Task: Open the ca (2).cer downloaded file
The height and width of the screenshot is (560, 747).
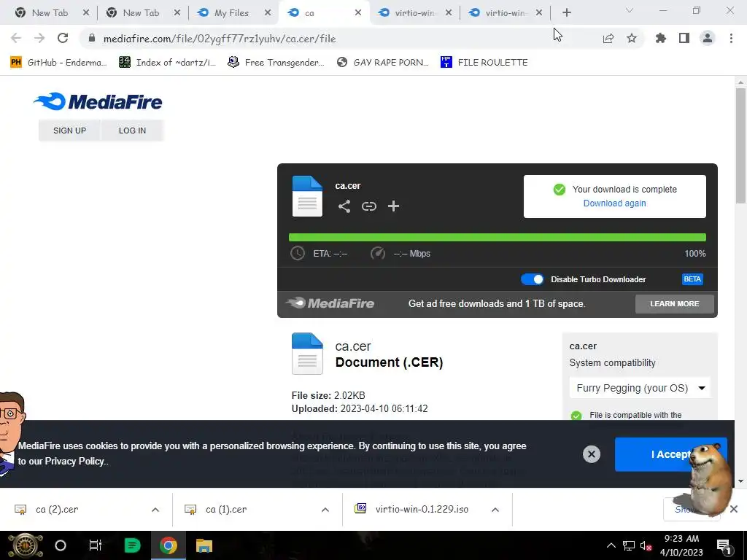Action: (57, 510)
